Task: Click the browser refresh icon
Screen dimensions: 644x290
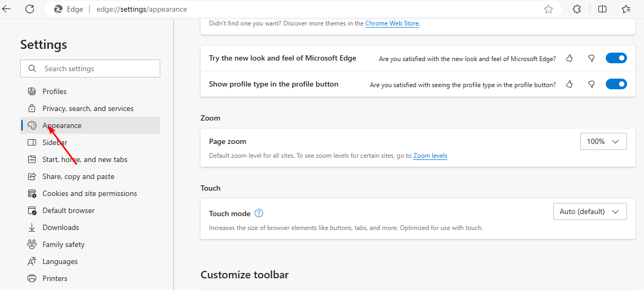Action: 30,9
